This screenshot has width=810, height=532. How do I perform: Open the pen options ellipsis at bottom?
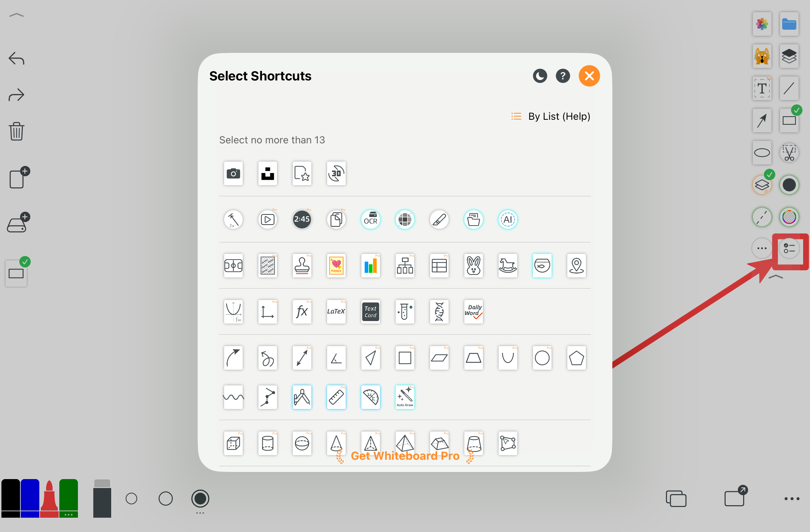pos(200,512)
